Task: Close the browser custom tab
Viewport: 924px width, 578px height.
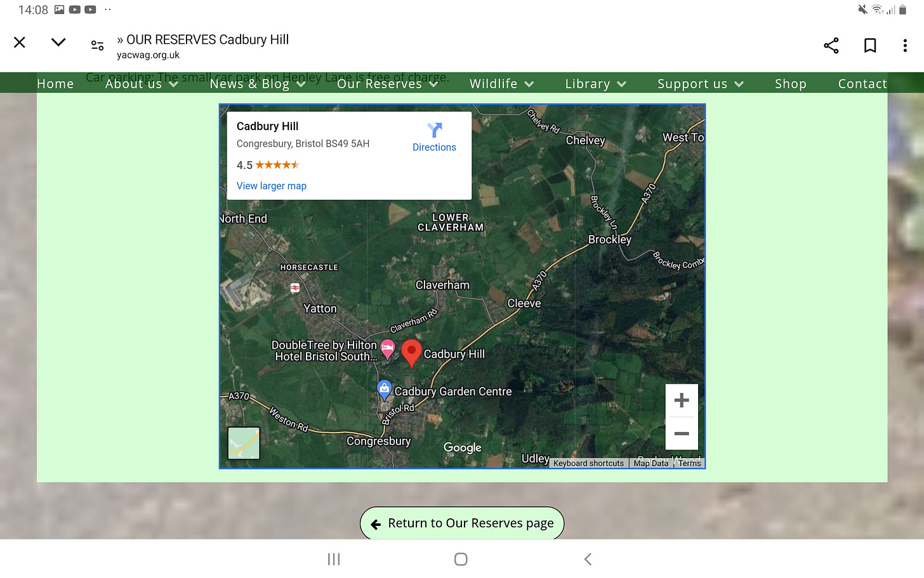Action: (20, 43)
